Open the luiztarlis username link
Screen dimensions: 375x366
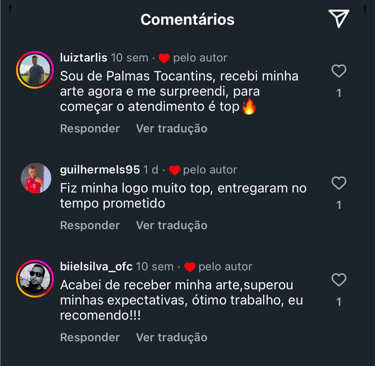(x=84, y=58)
